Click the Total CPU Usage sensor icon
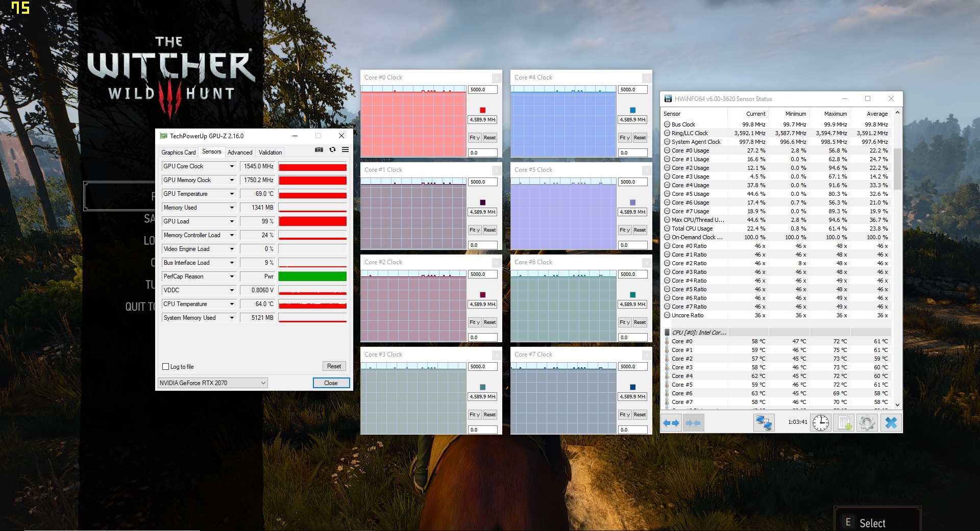The image size is (980, 531). [667, 229]
